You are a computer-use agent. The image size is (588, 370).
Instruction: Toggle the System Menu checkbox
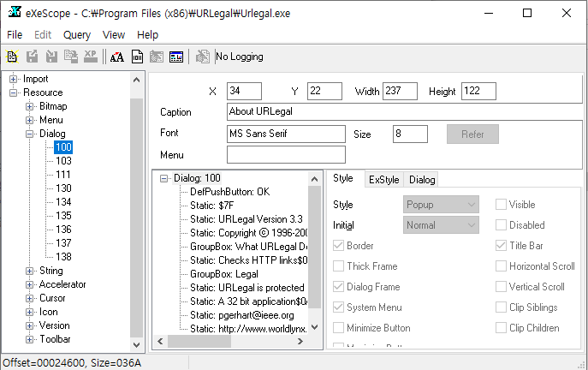[x=338, y=307]
